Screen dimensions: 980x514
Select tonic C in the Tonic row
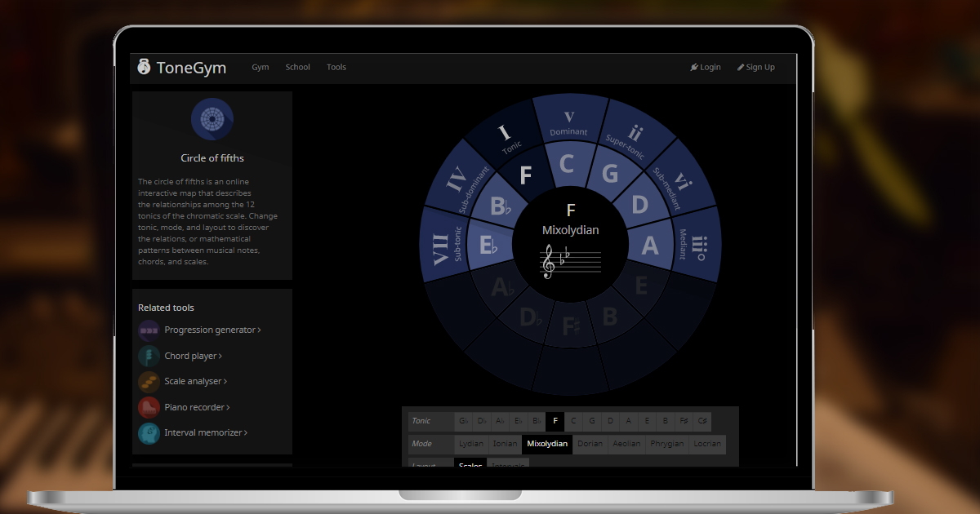click(573, 421)
